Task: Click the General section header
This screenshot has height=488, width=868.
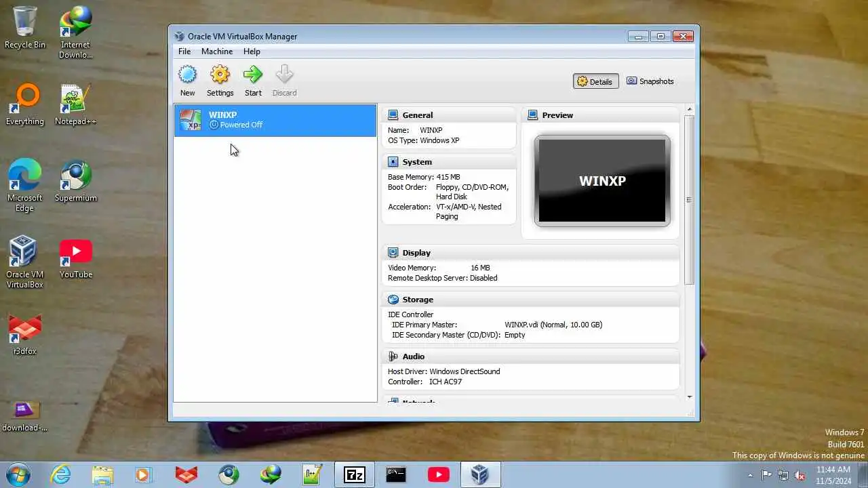Action: pos(417,115)
